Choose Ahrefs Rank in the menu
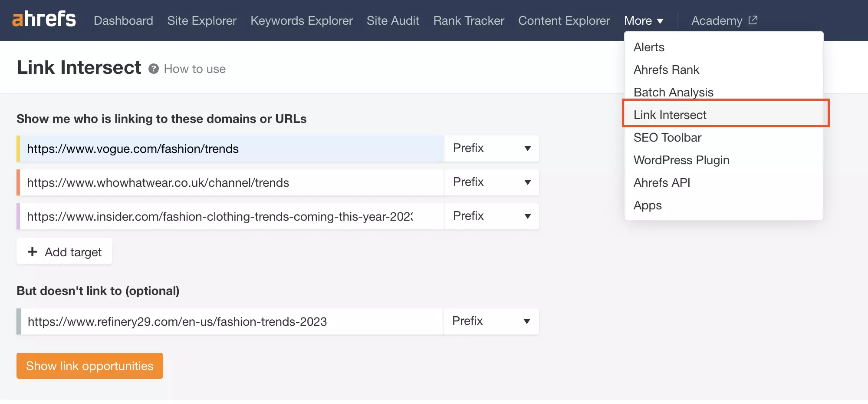Screen dimensions: 868x404 (723, 70)
